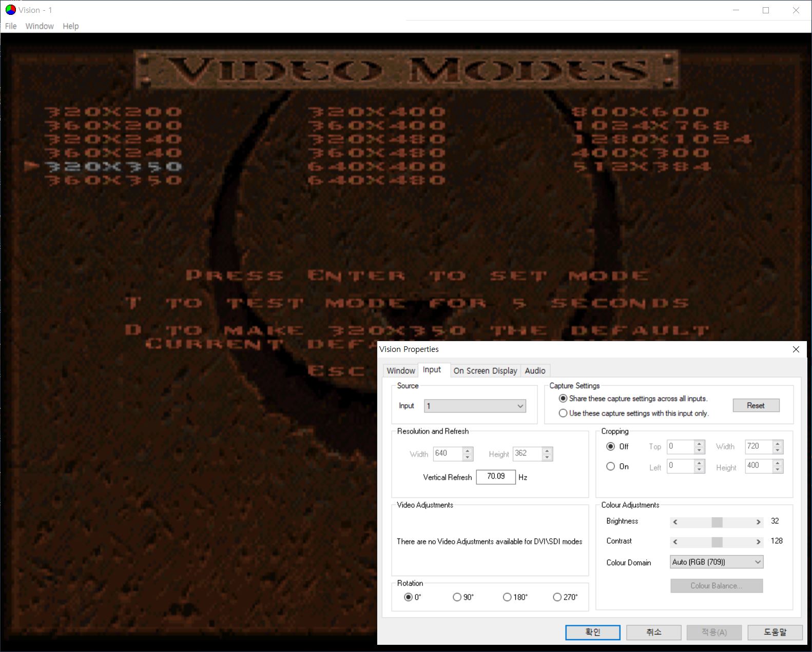
Task: Click the Vision app icon in title bar
Action: pos(10,10)
